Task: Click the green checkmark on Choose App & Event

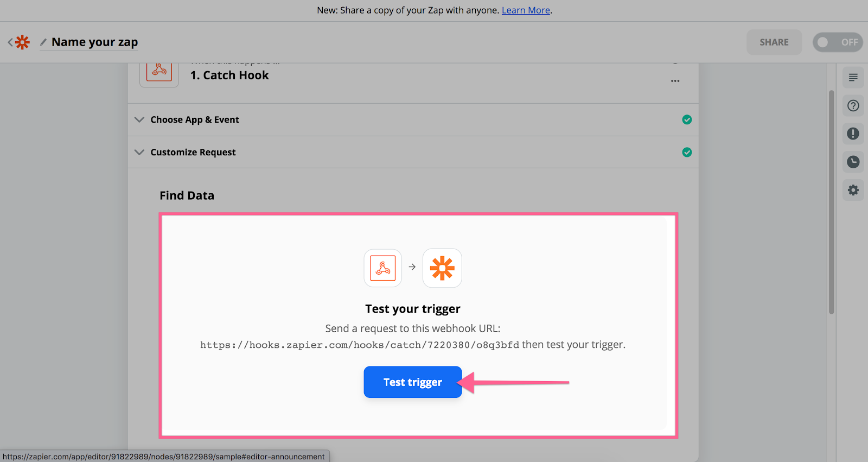Action: click(687, 119)
